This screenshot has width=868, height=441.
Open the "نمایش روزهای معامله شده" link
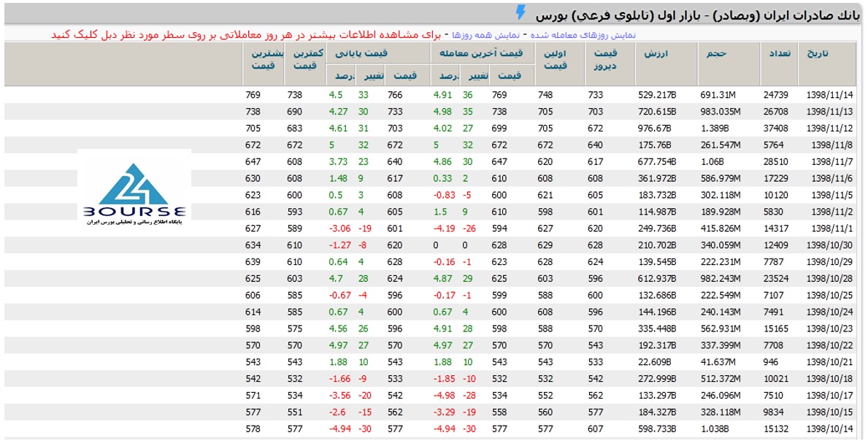click(583, 35)
